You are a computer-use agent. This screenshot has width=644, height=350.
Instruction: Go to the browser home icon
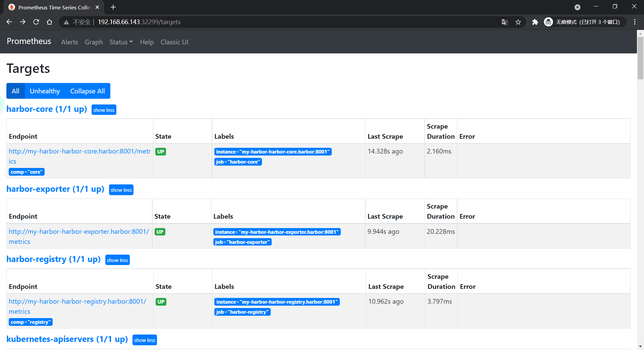50,22
